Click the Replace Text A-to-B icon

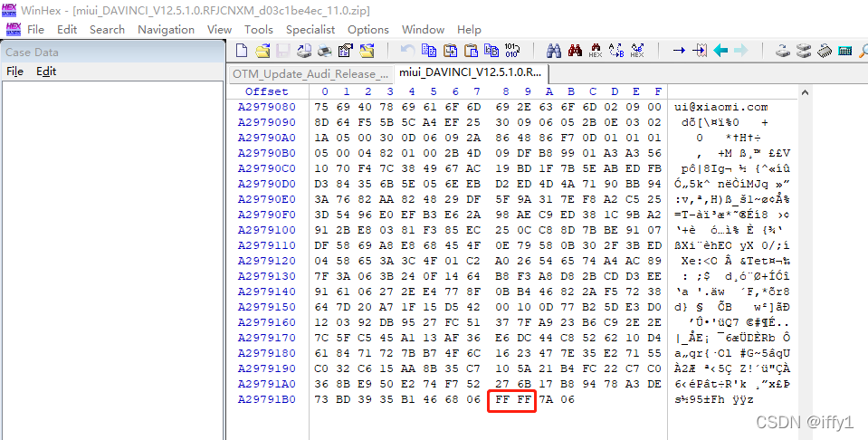(616, 51)
